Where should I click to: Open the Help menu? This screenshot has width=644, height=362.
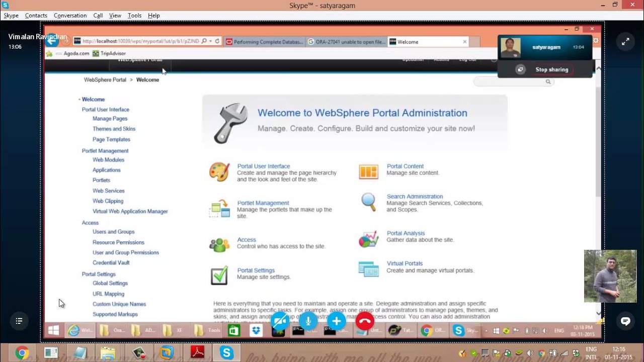click(154, 16)
